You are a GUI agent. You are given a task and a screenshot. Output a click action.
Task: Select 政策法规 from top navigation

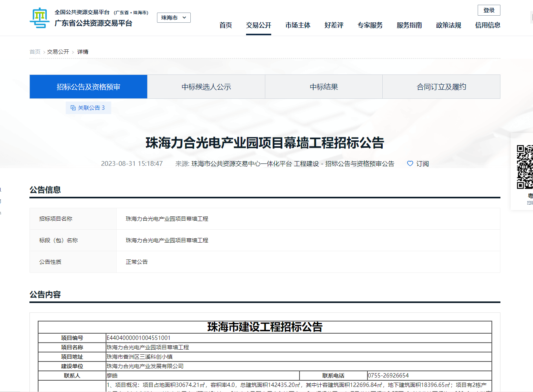(449, 25)
